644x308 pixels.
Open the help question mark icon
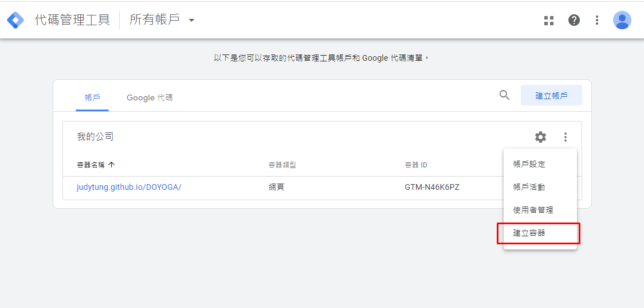574,20
